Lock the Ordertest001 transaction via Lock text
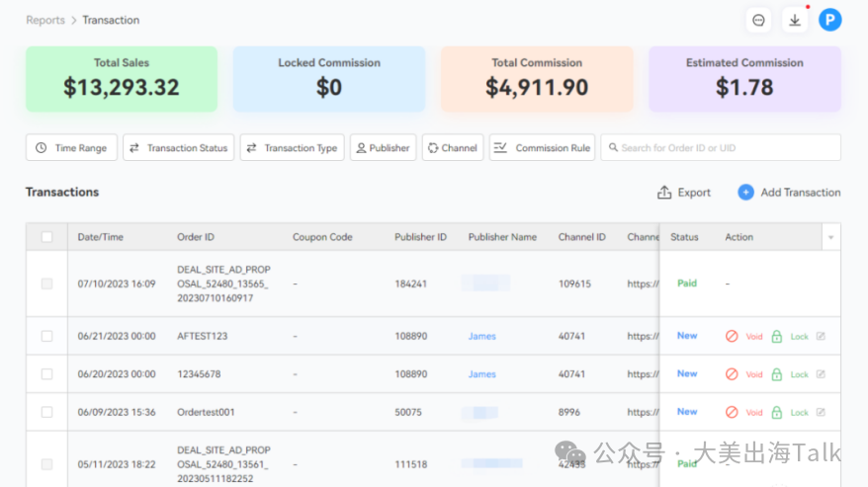 pyautogui.click(x=800, y=413)
